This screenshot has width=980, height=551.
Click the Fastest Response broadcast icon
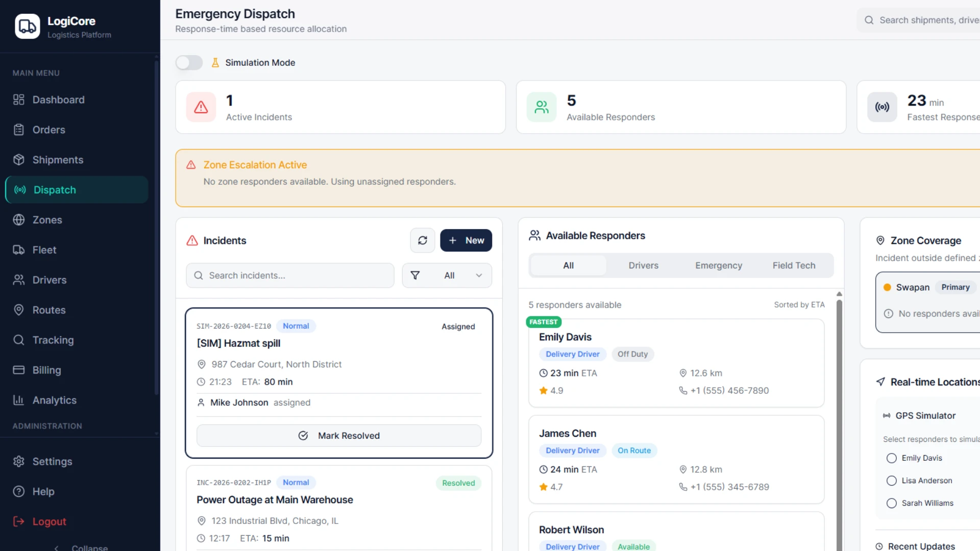tap(882, 107)
